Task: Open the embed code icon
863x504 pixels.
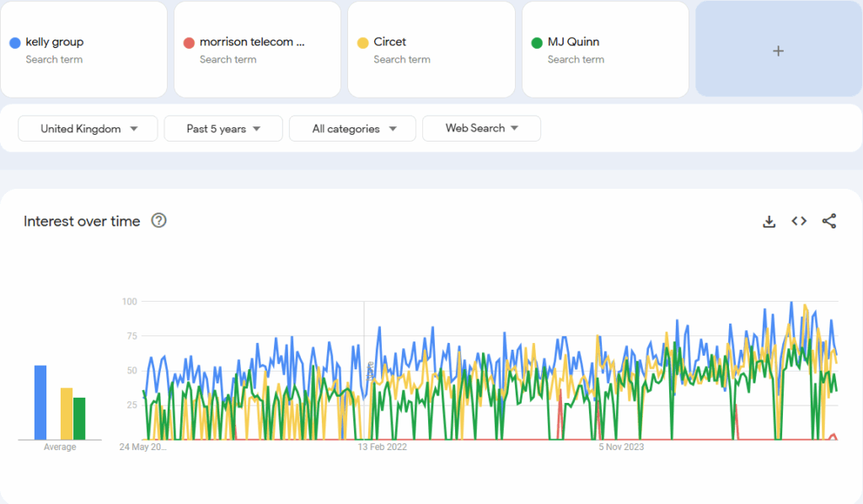Action: [799, 222]
